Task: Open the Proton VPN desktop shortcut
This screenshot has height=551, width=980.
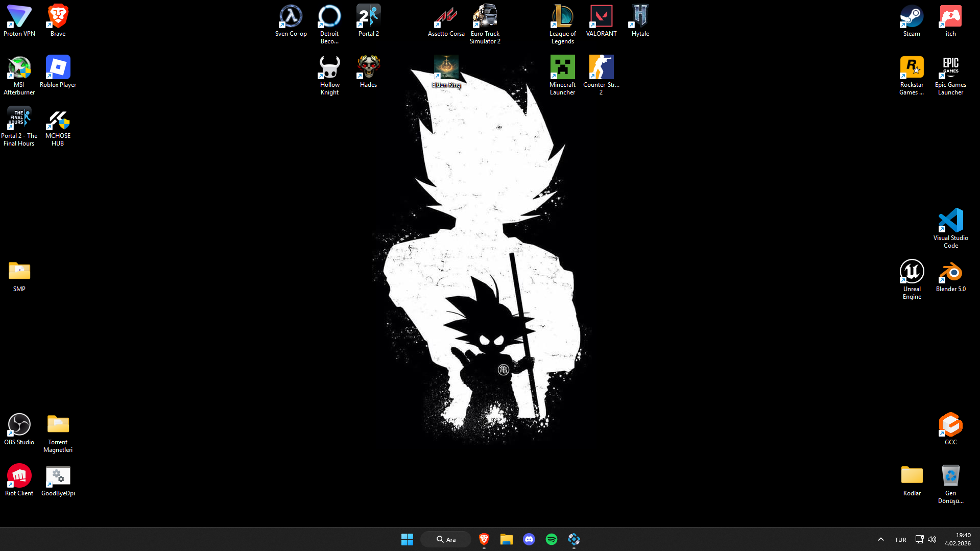Action: (19, 20)
